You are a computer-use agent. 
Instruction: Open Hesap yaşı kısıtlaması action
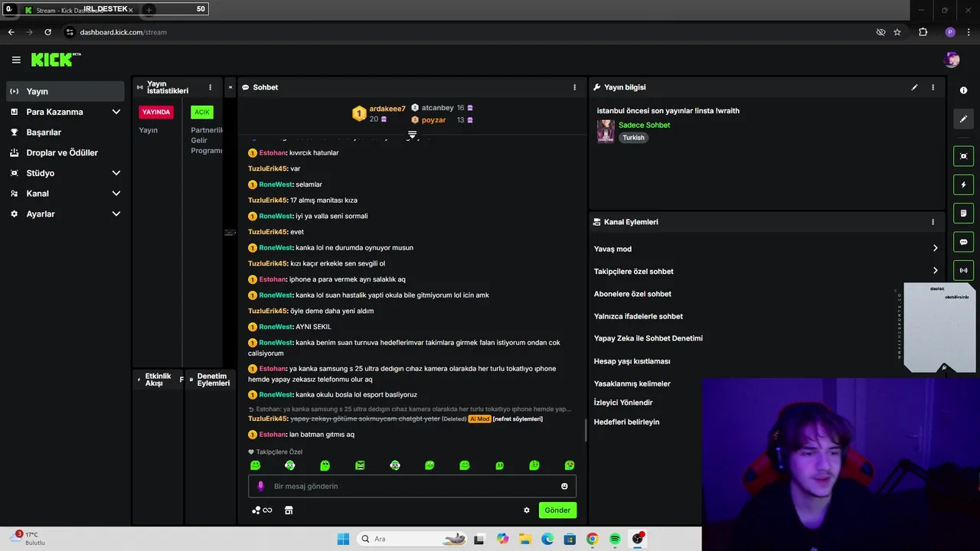coord(632,361)
